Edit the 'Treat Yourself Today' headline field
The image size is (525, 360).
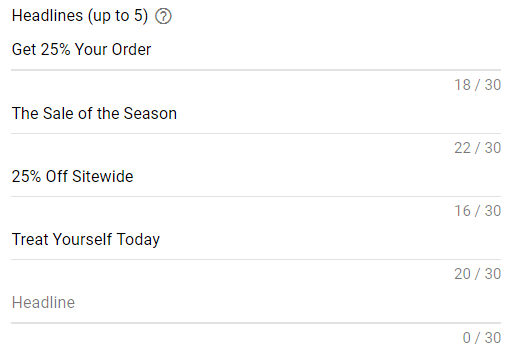(256, 239)
